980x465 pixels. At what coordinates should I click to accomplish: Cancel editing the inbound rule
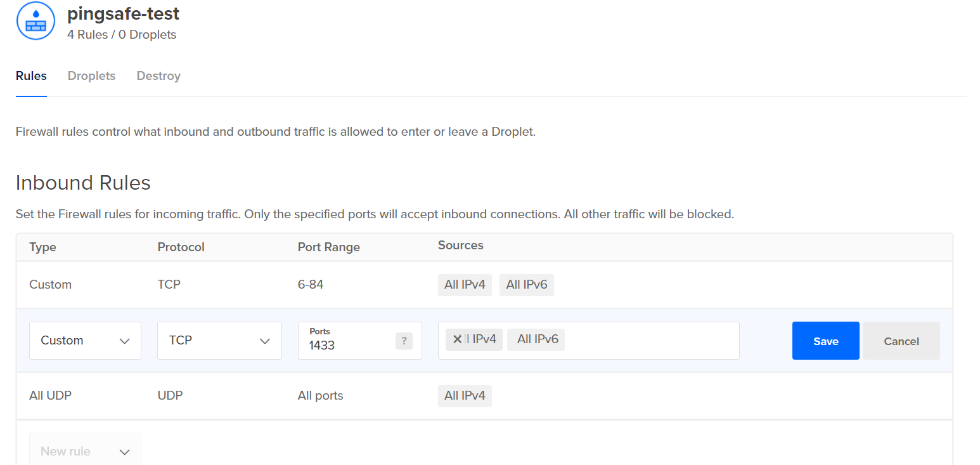coord(901,341)
